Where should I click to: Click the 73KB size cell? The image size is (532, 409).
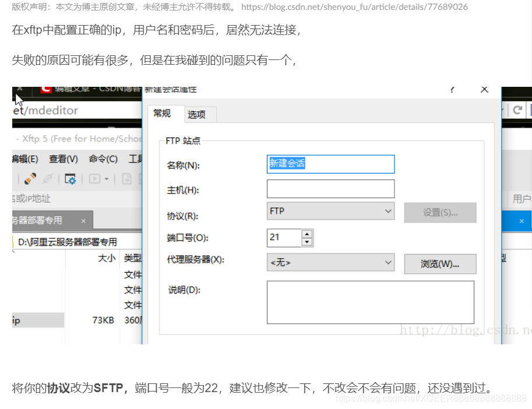[x=103, y=320]
